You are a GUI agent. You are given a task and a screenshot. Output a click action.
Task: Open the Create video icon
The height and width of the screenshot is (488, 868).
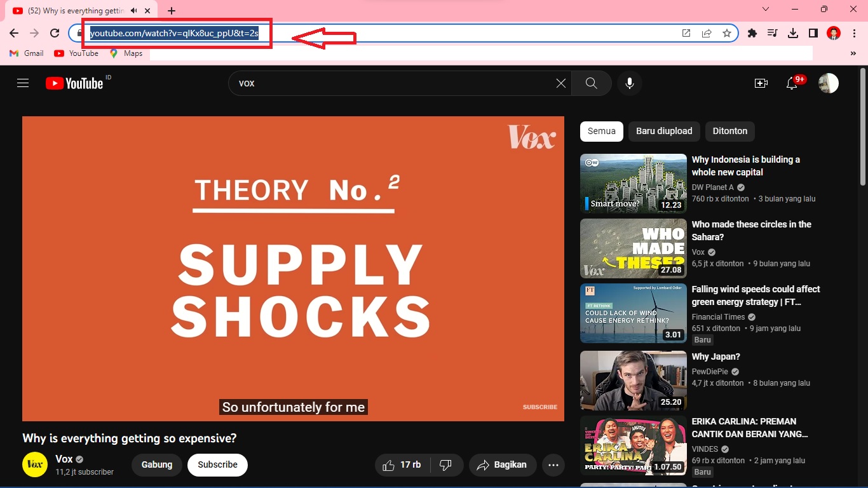point(761,83)
